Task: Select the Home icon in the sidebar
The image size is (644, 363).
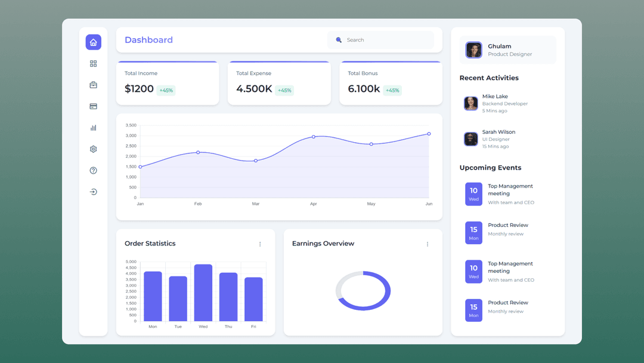Action: coord(93,42)
